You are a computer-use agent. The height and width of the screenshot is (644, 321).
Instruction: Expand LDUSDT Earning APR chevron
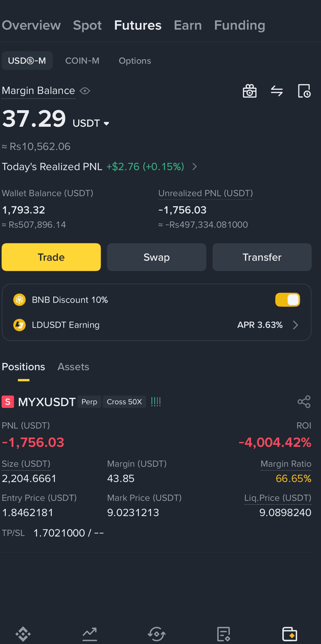tap(296, 325)
